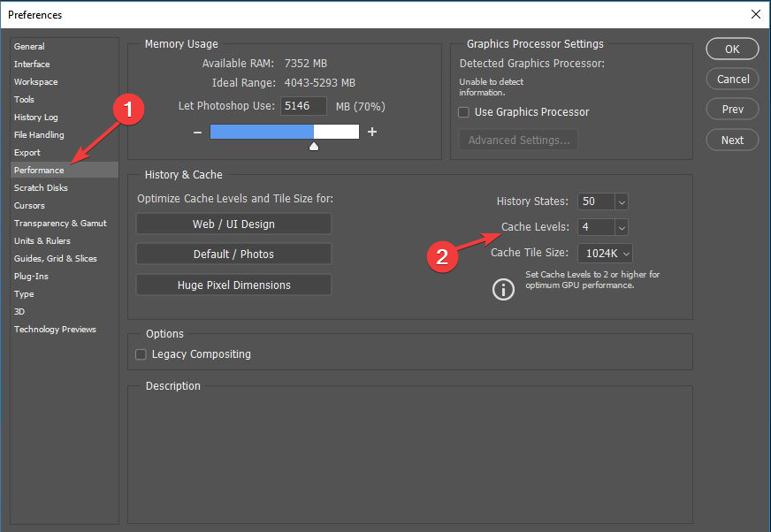Open the Tools preferences section
This screenshot has height=532, width=771.
coord(24,99)
